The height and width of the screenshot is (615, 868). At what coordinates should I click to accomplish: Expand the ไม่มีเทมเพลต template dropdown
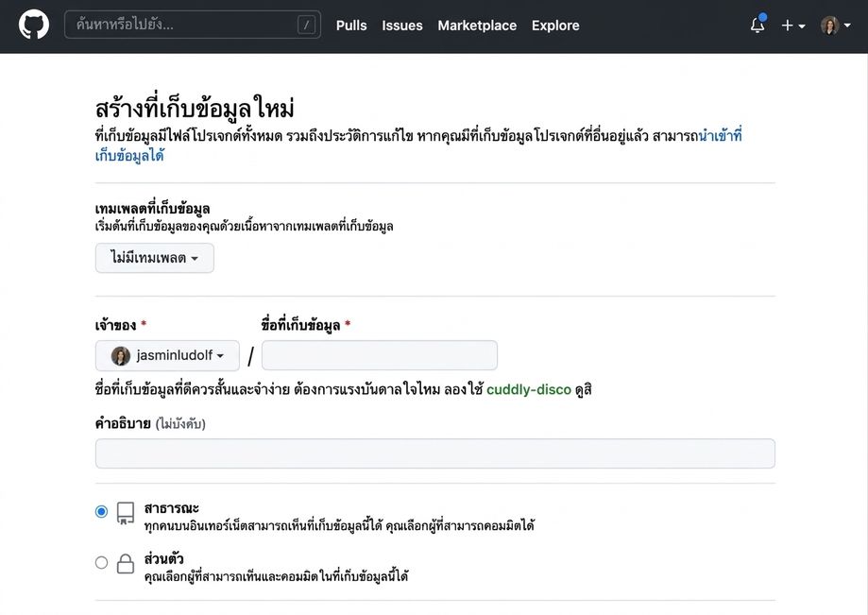click(155, 258)
